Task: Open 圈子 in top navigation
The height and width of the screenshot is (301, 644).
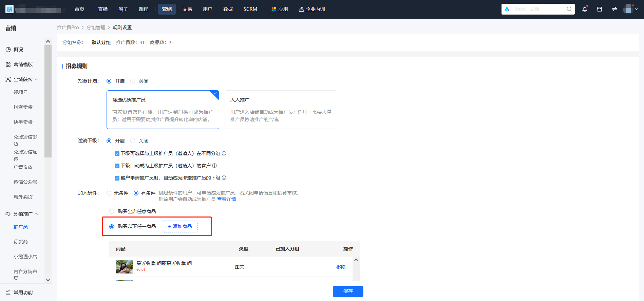Action: 123,9
